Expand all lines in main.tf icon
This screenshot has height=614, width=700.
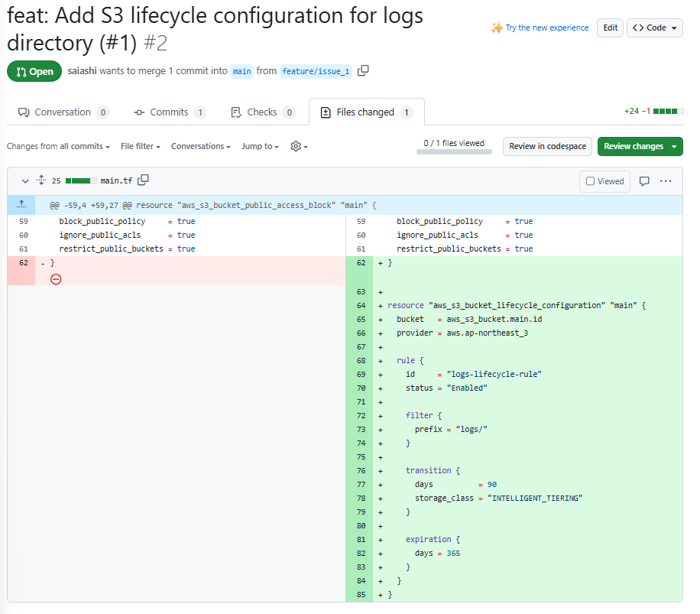pyautogui.click(x=41, y=180)
